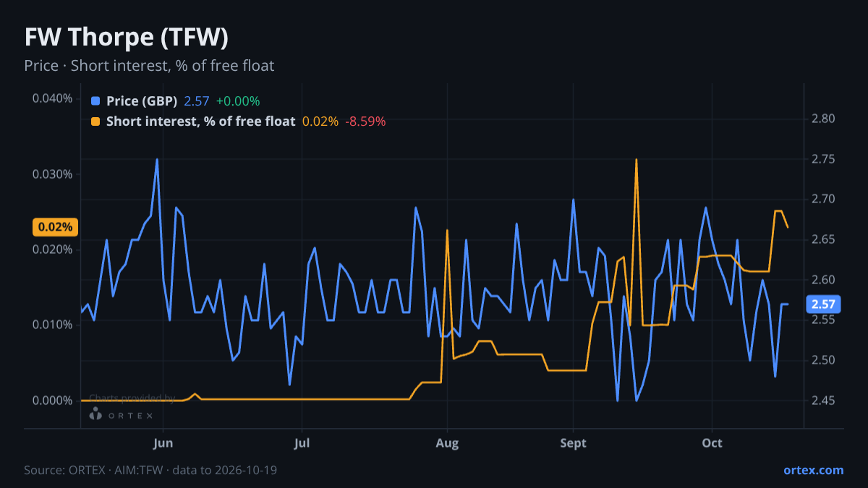The height and width of the screenshot is (488, 868).
Task: Click the 0.000% left axis label
Action: click(52, 401)
